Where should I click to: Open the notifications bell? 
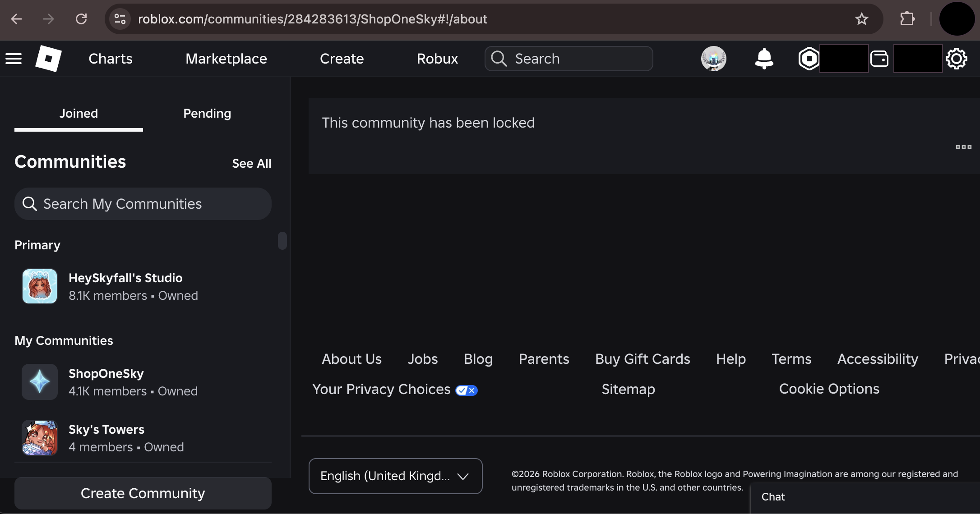[764, 59]
